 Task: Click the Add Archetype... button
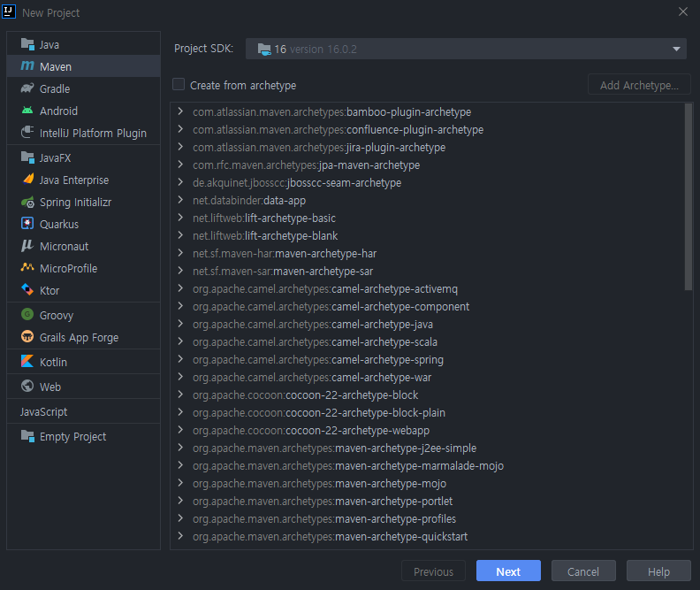639,85
